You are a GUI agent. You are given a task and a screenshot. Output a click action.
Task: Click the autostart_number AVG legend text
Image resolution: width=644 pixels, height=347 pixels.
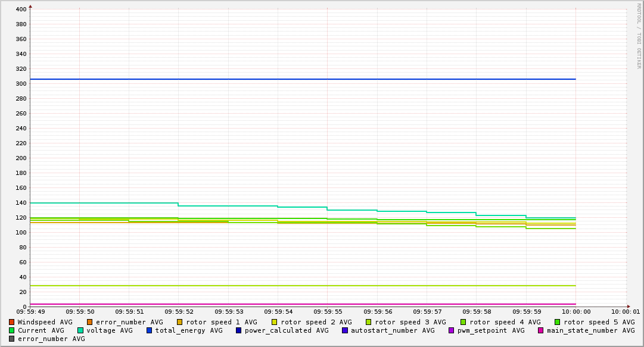coord(393,330)
